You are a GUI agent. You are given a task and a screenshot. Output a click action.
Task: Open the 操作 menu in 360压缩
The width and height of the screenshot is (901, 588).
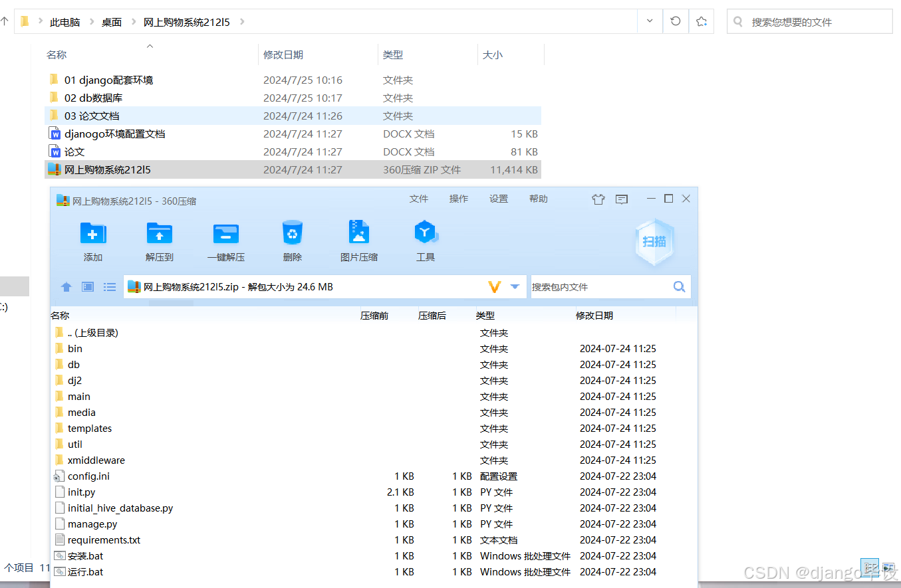(x=459, y=199)
